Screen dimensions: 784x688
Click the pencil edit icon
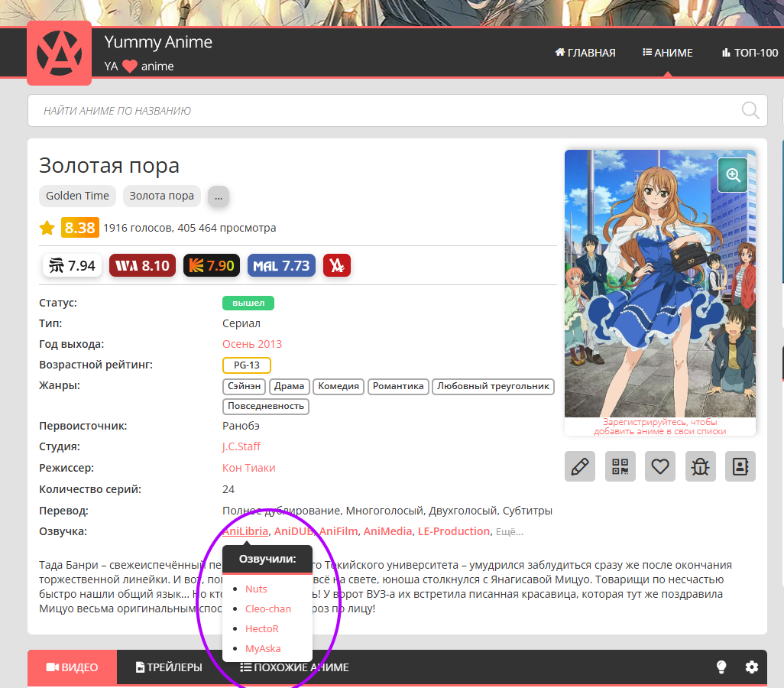pos(579,466)
